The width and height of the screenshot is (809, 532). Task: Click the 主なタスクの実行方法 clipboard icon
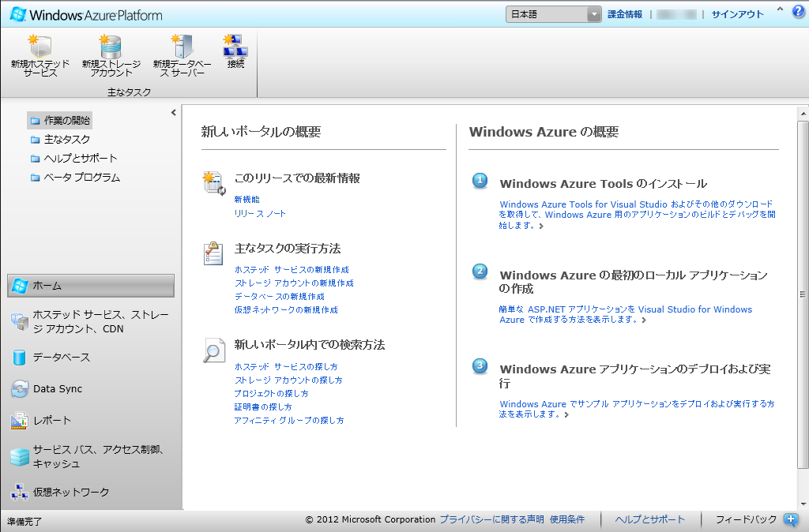point(213,253)
